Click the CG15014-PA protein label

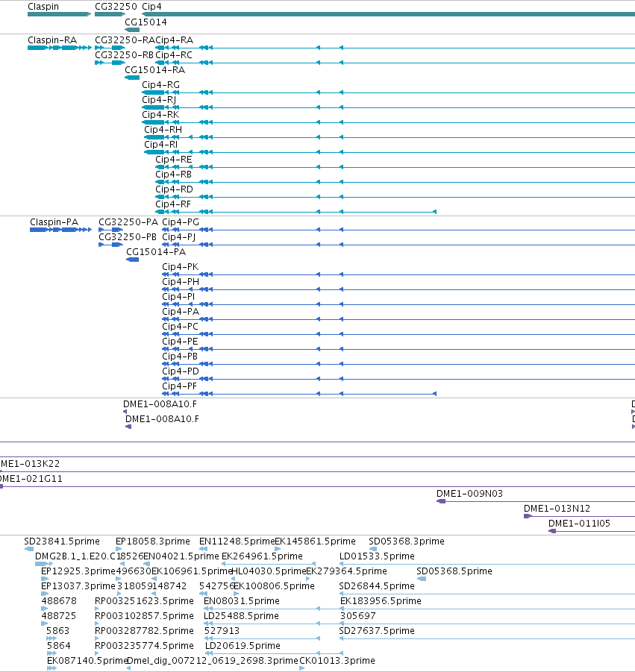point(156,252)
